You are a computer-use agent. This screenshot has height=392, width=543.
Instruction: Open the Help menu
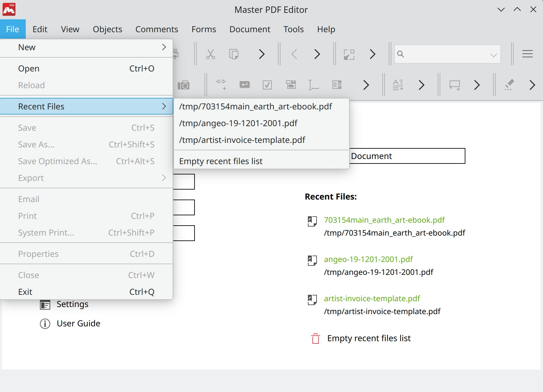coord(326,29)
